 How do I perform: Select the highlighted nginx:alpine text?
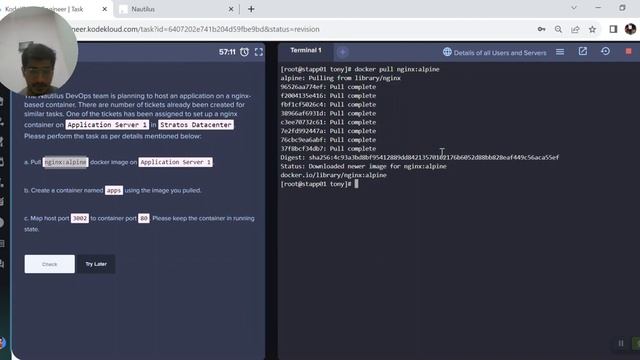[x=65, y=162]
